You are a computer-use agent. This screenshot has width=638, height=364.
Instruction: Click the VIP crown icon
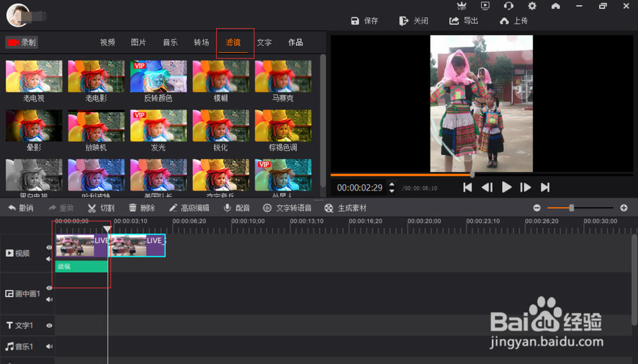(x=461, y=6)
